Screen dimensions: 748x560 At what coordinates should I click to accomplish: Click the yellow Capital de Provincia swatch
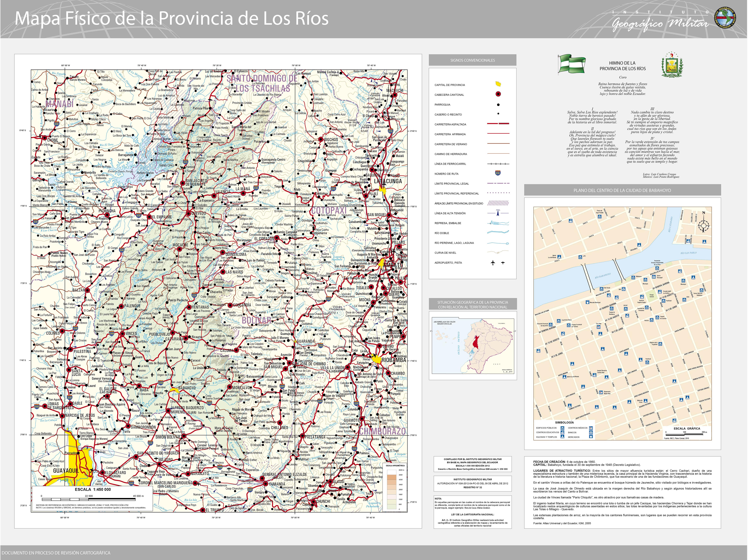coord(498,84)
